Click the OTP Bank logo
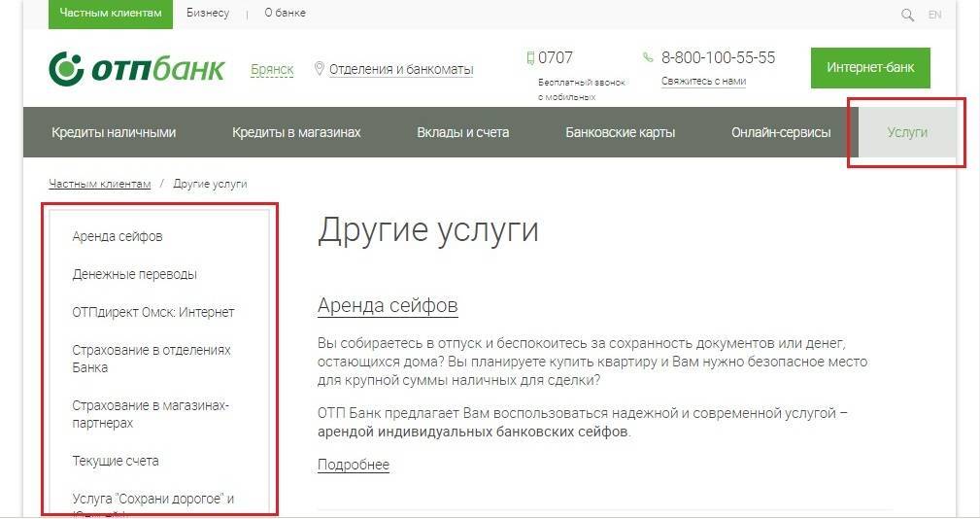 137,69
